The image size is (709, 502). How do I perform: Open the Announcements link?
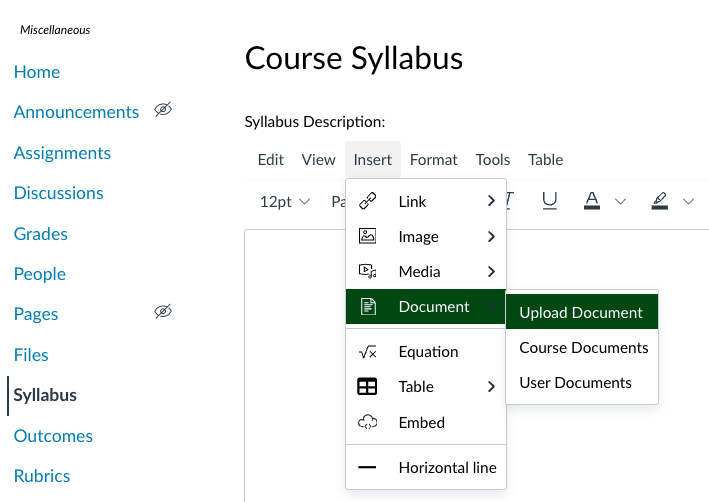tap(76, 112)
